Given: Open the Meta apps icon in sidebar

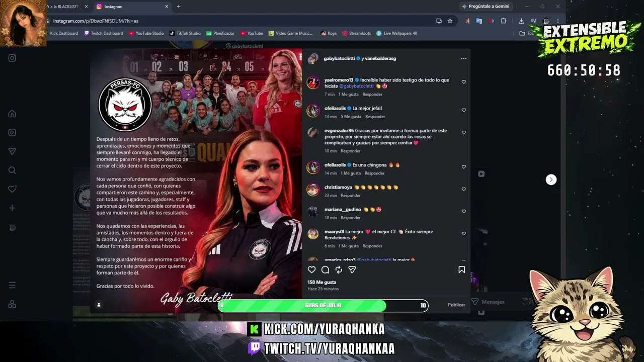Looking at the screenshot, I should 12,304.
